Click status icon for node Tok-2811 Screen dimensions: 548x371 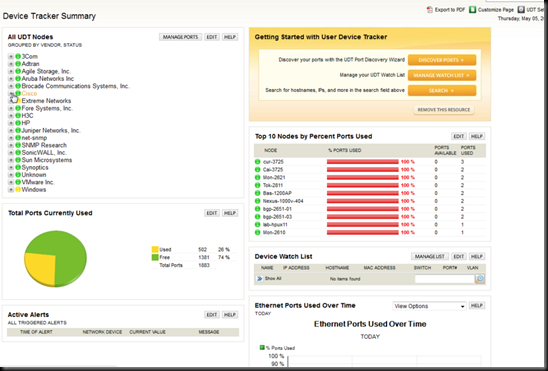click(x=258, y=186)
